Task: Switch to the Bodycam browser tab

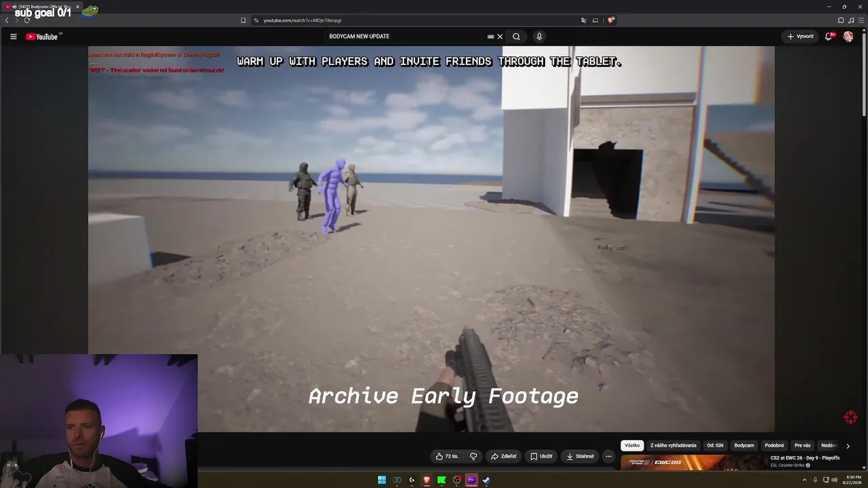Action: tap(43, 7)
